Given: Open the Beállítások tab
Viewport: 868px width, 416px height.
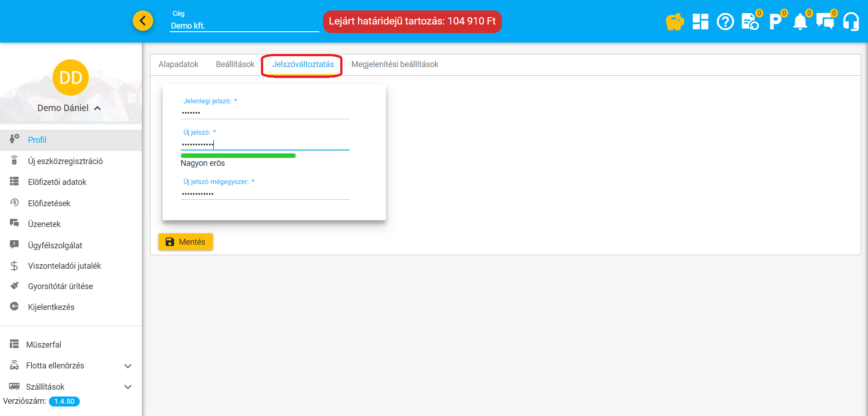Looking at the screenshot, I should click(x=235, y=64).
